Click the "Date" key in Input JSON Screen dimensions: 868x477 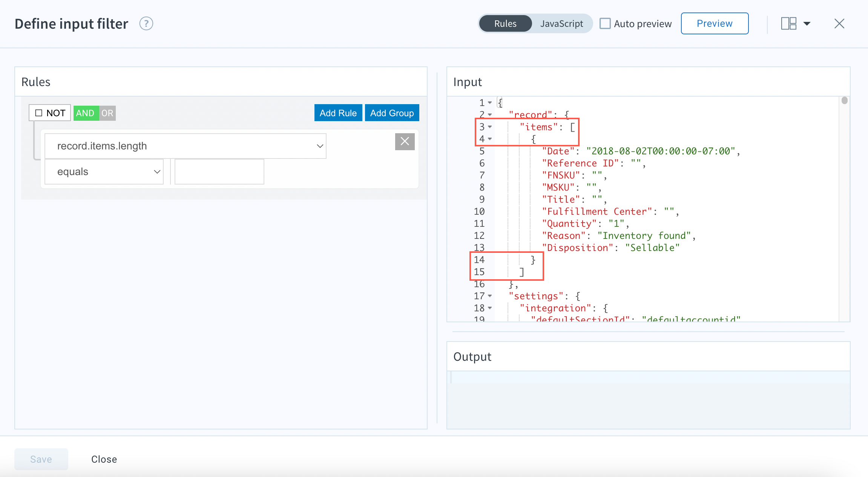(558, 151)
